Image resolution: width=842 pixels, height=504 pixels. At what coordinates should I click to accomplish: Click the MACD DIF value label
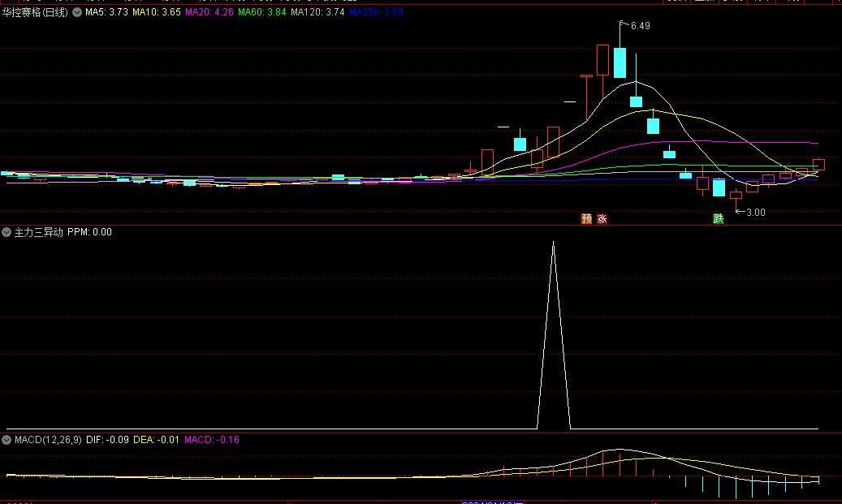(x=107, y=440)
